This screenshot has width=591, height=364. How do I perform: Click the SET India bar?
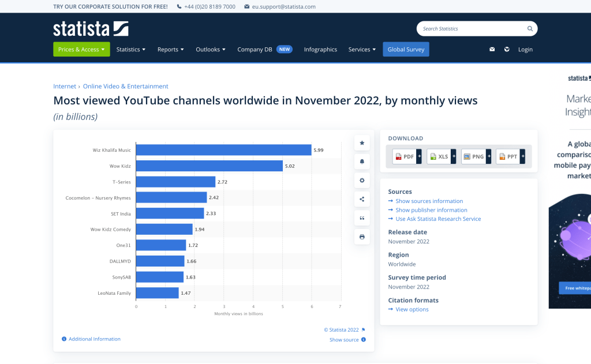pos(170,213)
